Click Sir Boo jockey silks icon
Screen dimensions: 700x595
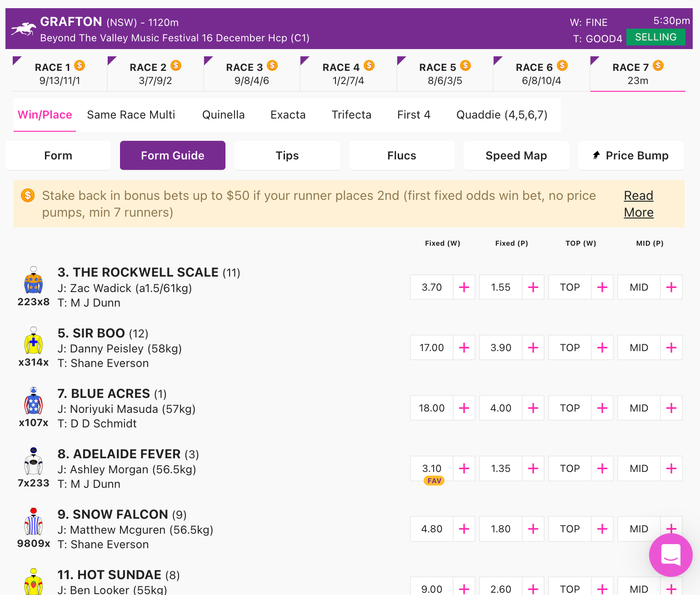point(34,340)
